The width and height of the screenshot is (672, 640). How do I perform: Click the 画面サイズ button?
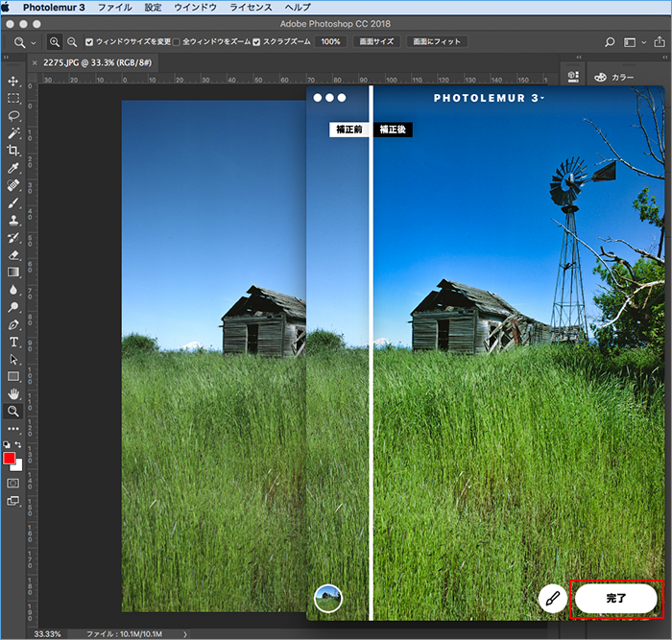point(376,41)
